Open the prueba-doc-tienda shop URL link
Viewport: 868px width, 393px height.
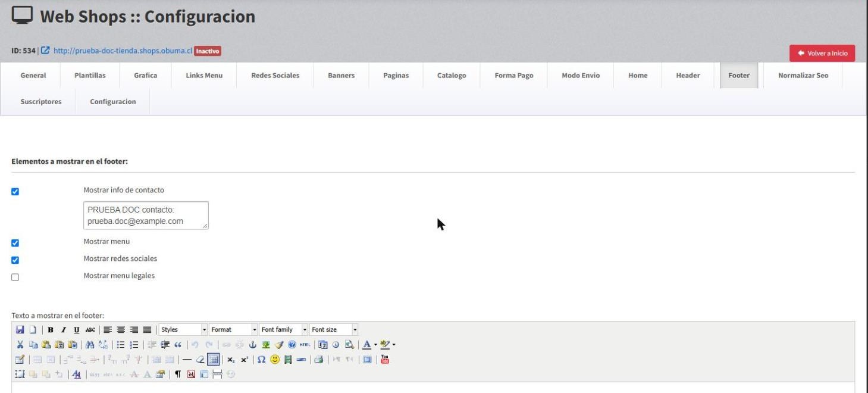click(123, 51)
